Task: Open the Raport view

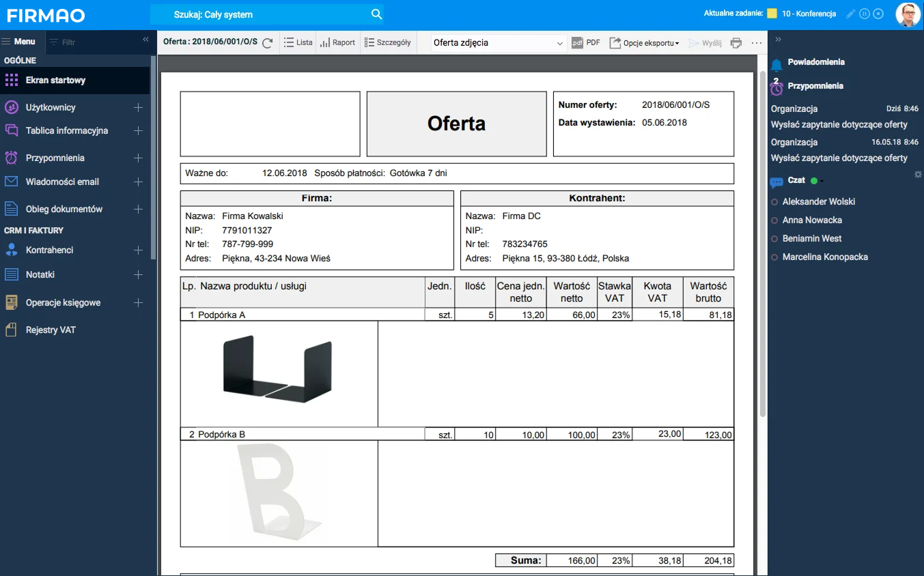Action: pos(337,42)
